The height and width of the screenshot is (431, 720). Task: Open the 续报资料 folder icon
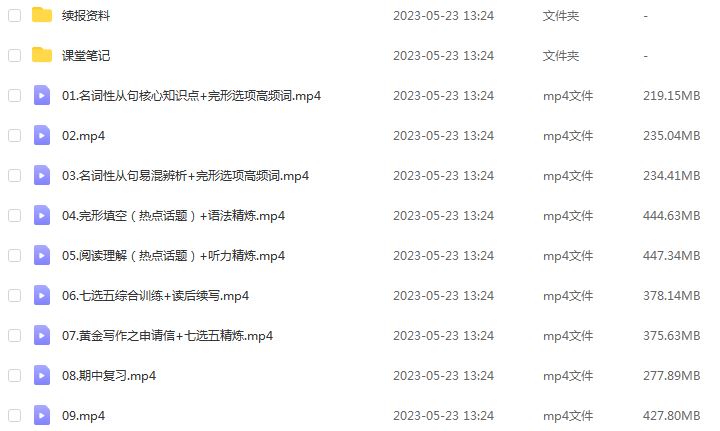(42, 15)
